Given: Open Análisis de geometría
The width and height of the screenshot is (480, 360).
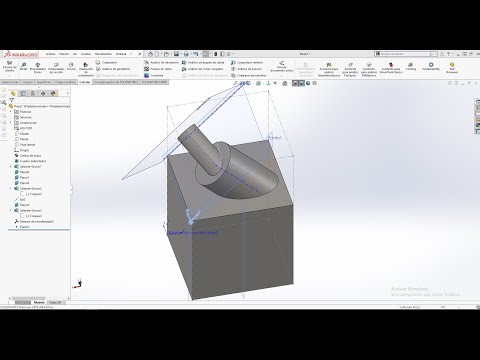Looking at the screenshot, I should coord(113,69).
